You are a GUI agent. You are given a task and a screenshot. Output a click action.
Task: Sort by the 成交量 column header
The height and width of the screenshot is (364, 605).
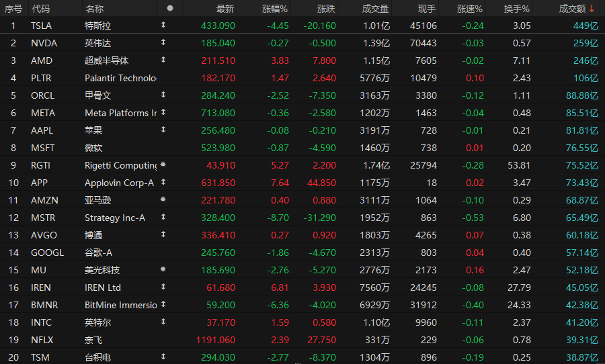pos(375,9)
